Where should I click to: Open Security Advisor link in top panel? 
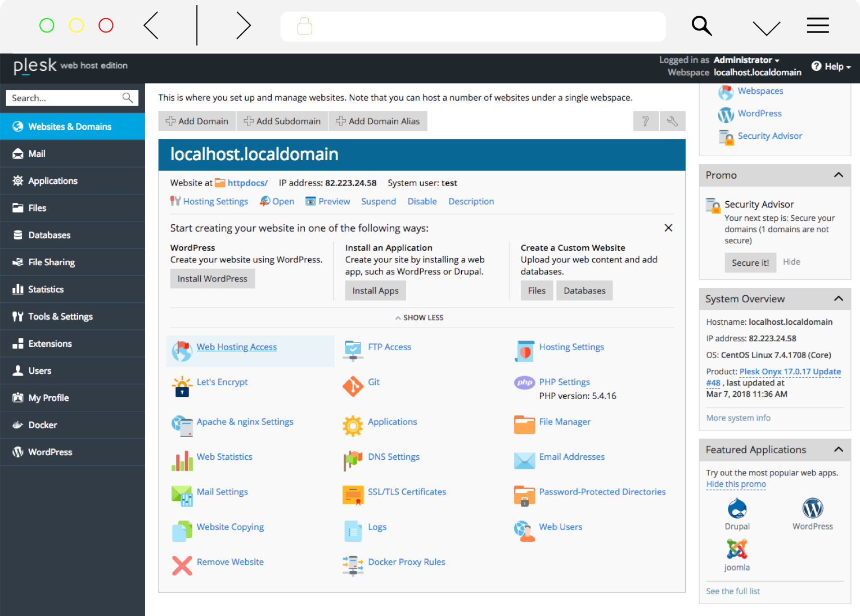[x=769, y=136]
